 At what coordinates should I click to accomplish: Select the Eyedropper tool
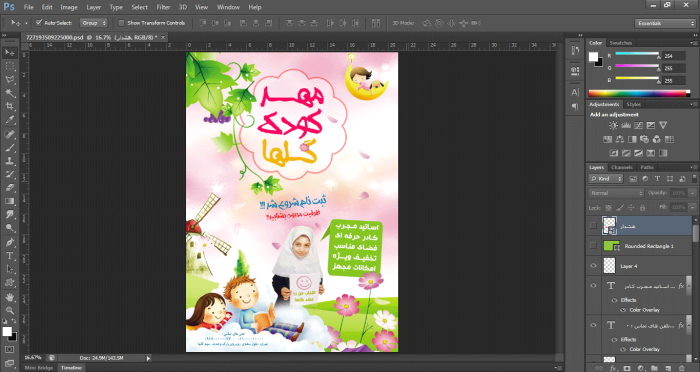click(x=9, y=120)
